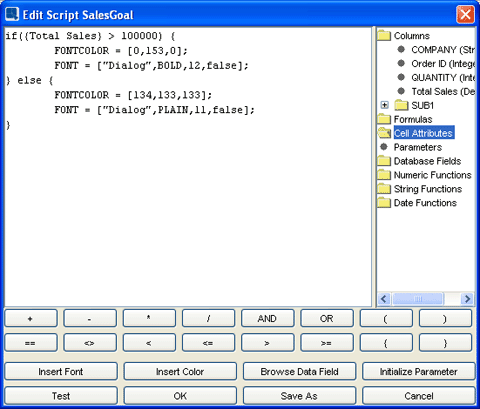Open the Date Functions folder icon
480x409 pixels.
pyautogui.click(x=384, y=203)
